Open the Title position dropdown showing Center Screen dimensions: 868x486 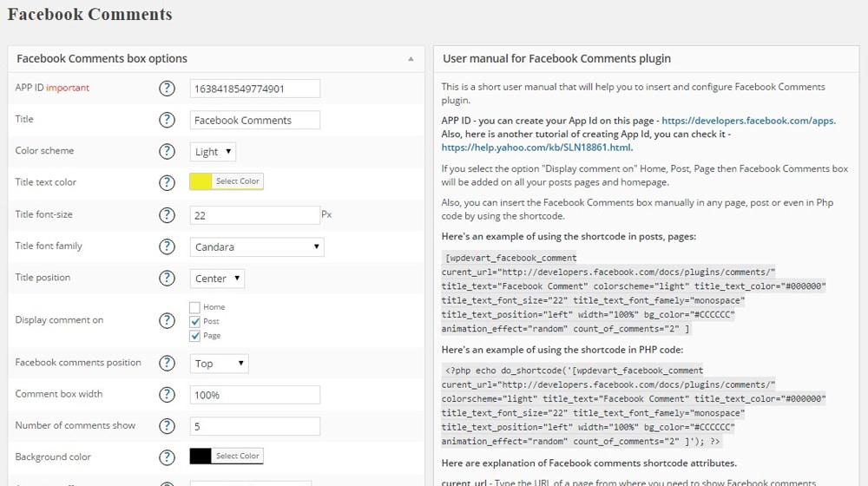217,279
